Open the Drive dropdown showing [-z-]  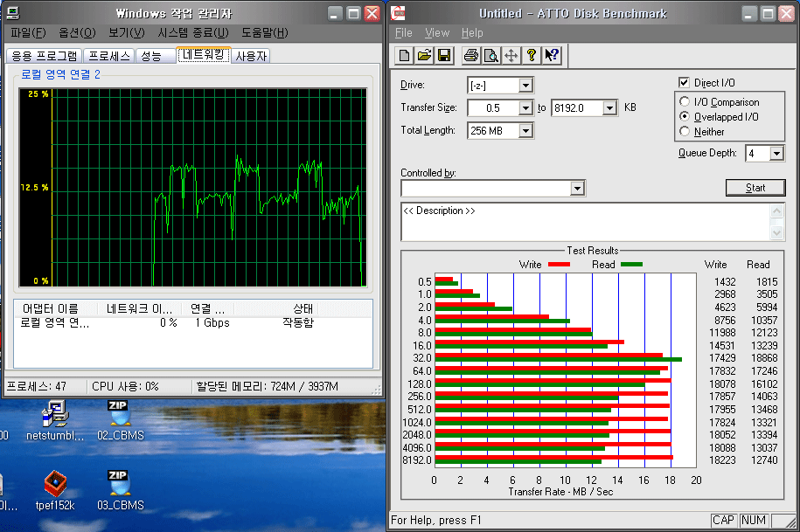pos(525,85)
